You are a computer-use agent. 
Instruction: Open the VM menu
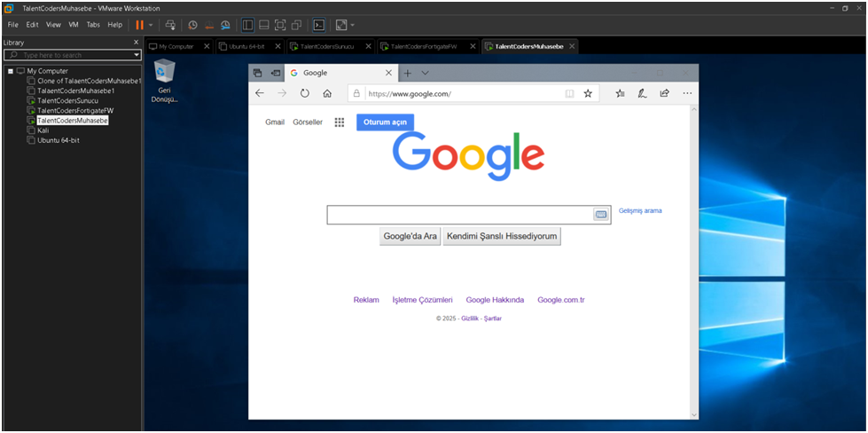click(x=74, y=25)
